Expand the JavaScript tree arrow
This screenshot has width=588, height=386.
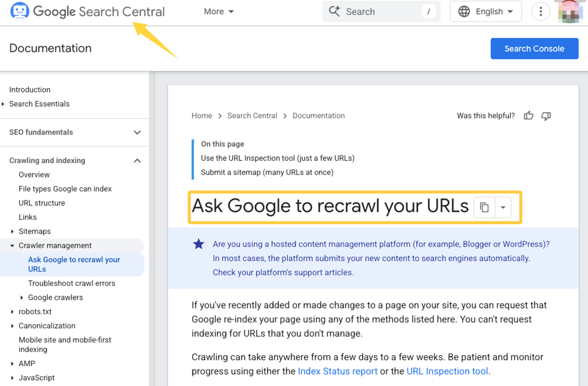coord(12,378)
